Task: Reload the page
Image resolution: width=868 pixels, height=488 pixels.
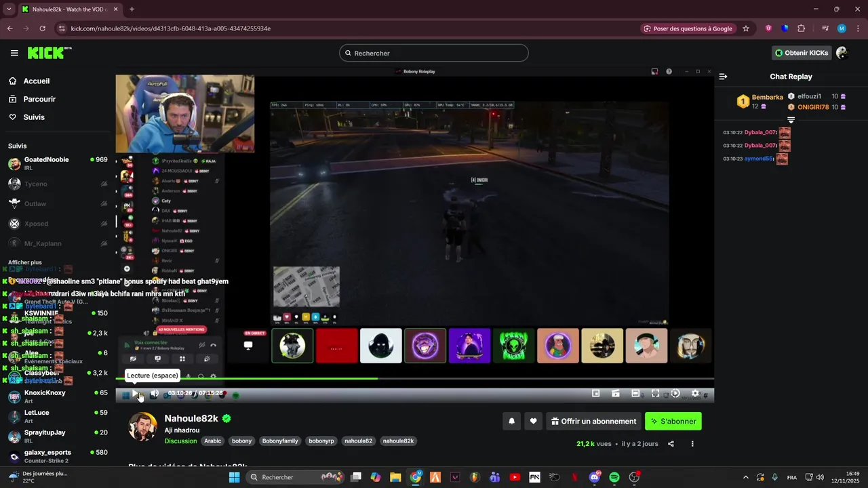Action: [x=42, y=28]
